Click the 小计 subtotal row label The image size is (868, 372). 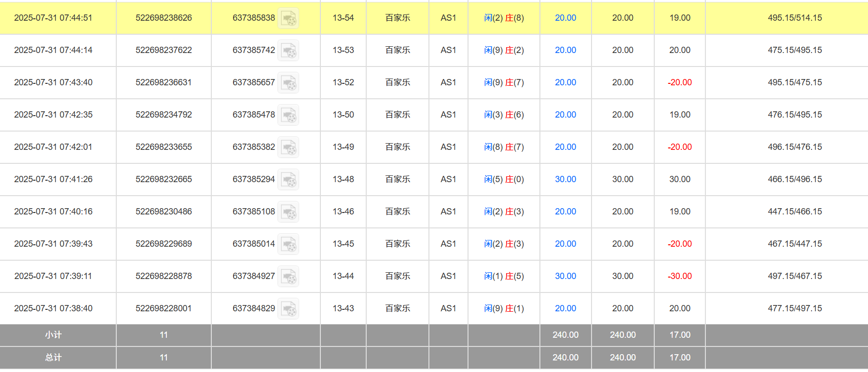click(x=53, y=335)
